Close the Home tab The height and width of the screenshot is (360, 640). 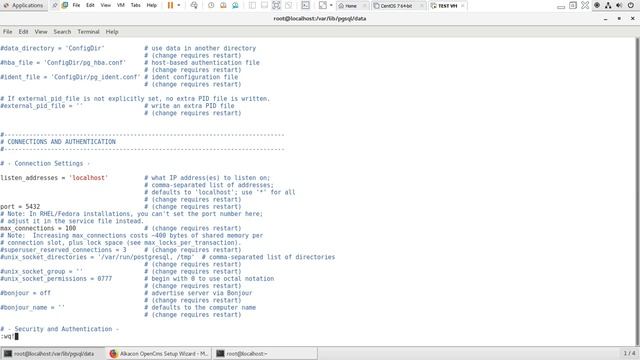click(364, 6)
